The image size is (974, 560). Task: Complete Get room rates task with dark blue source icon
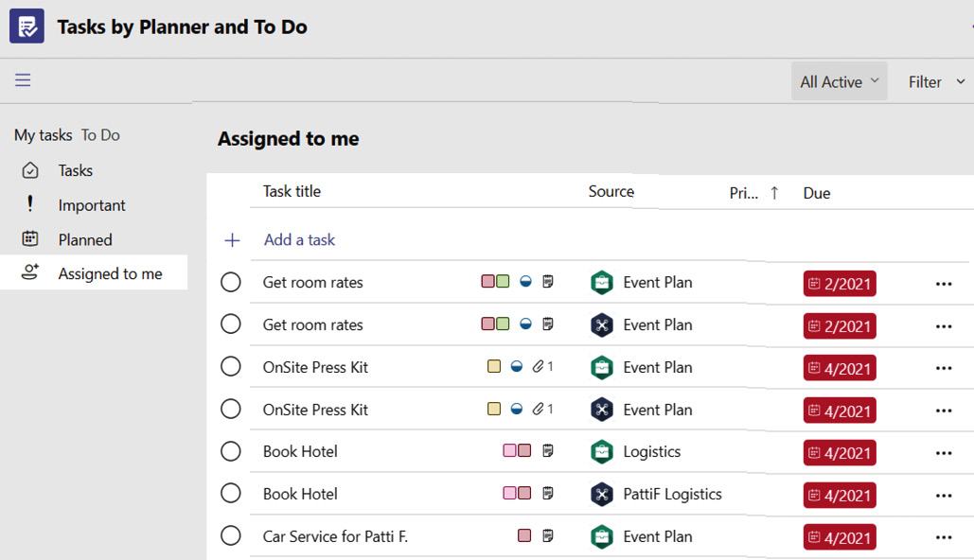230,324
